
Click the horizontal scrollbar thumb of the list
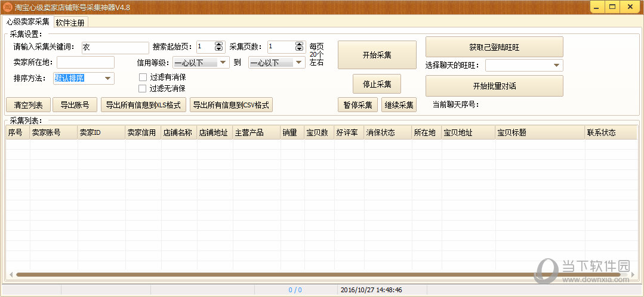point(318,274)
